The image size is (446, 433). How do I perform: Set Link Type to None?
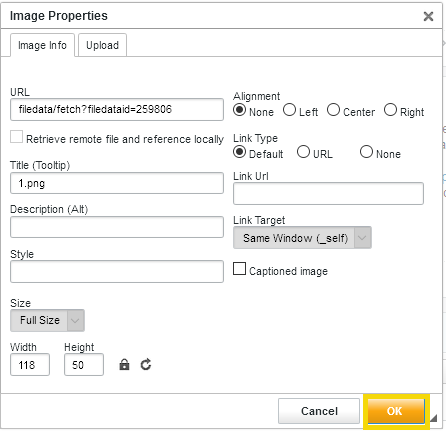pos(366,152)
